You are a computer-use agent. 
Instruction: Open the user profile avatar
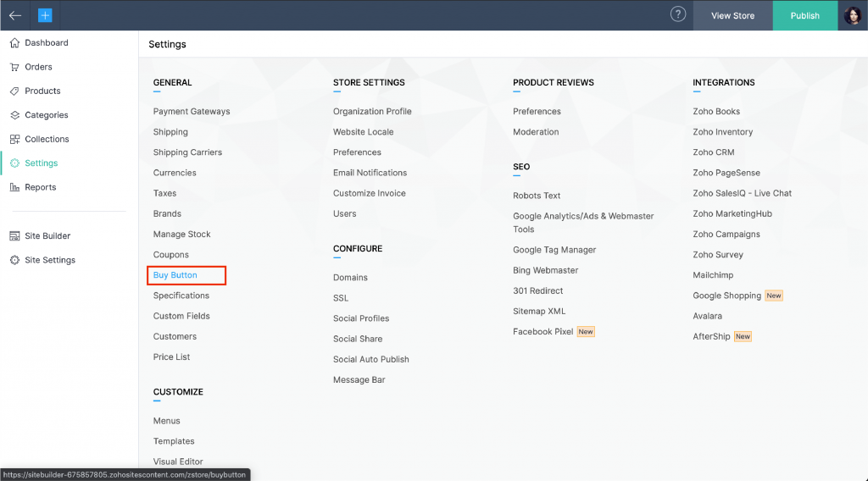[852, 15]
